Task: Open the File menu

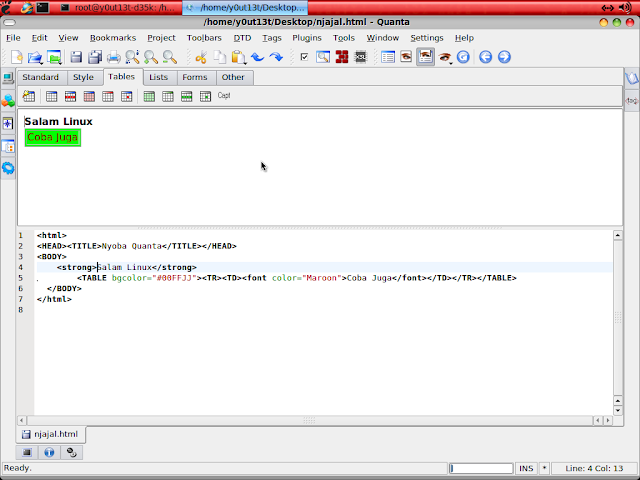Action: [x=13, y=38]
